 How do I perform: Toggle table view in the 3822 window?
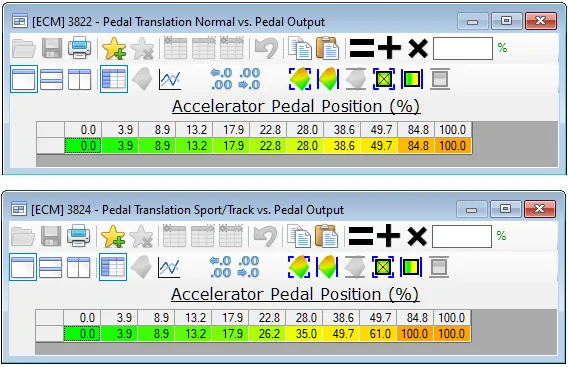114,79
